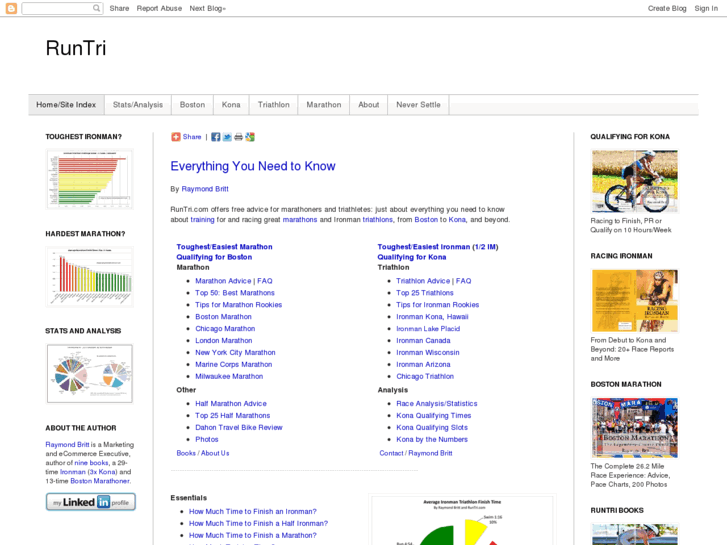Open Kona Qualifying Slots link

tap(432, 427)
